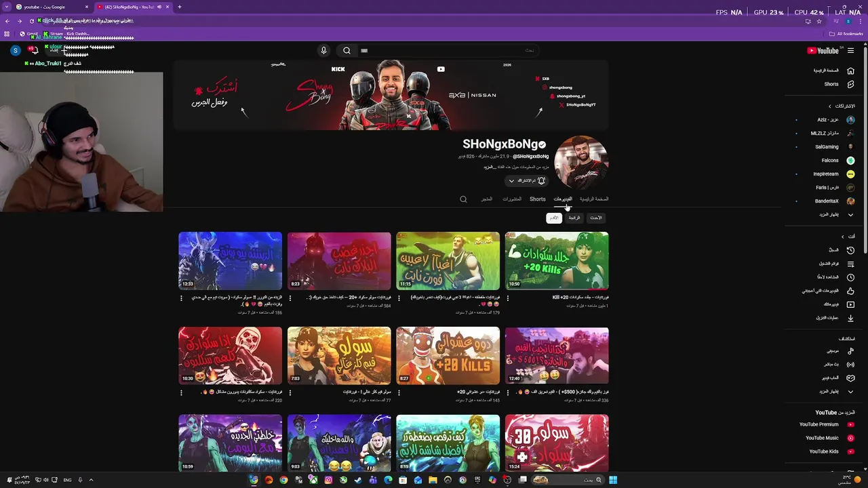Viewport: 868px width, 488px height.
Task: Expand show more under Explore
Action: tap(833, 392)
